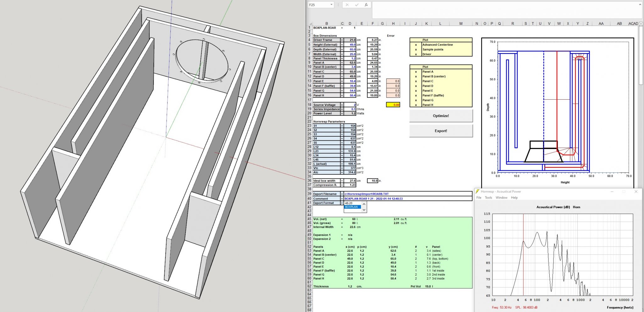Click the Comment cell BOXPLAN-ROAR 1 21
This screenshot has width=644, height=312.
tap(408, 199)
